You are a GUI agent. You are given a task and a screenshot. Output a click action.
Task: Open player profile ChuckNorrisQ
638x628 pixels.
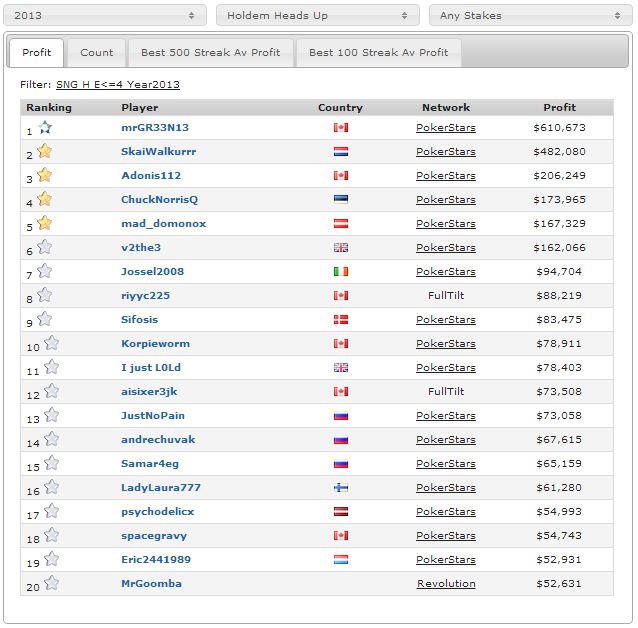click(x=160, y=199)
